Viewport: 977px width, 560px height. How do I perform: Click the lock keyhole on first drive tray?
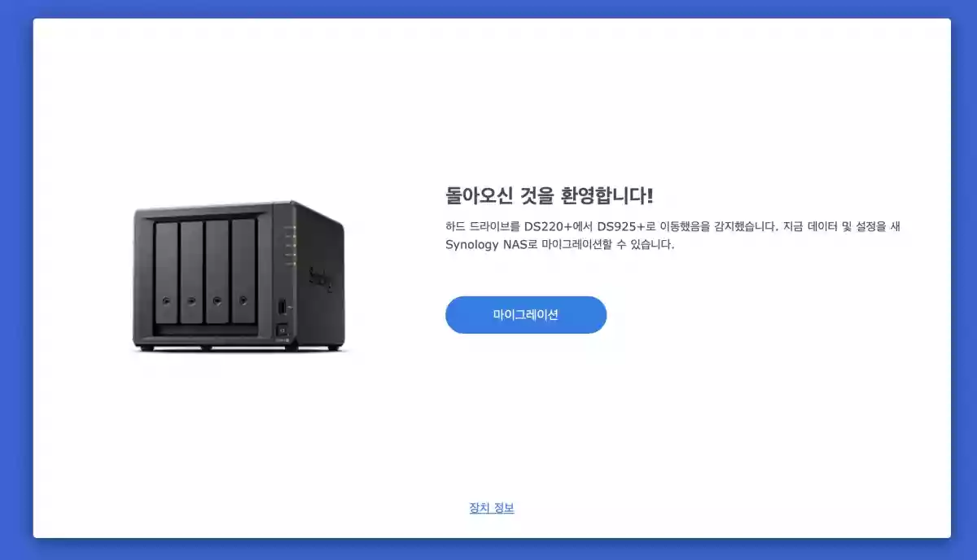tap(166, 300)
